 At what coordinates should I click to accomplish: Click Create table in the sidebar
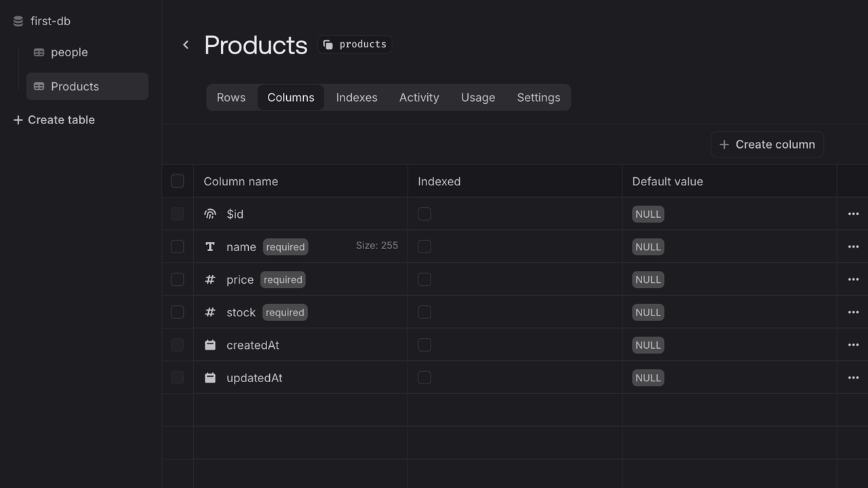click(54, 120)
